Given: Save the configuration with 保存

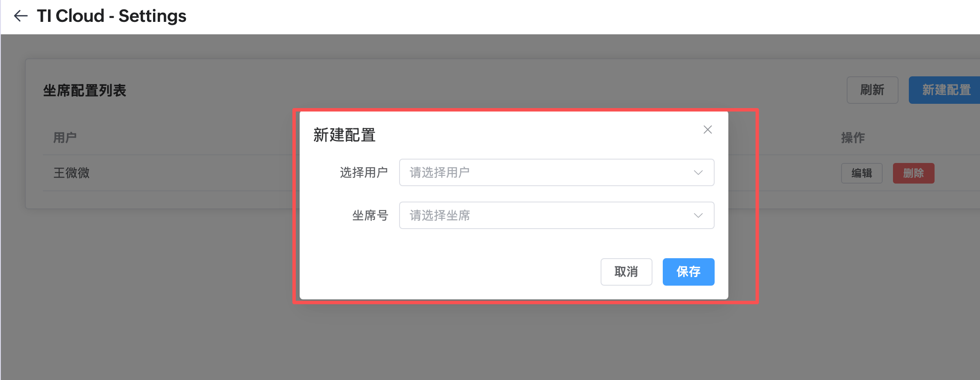Looking at the screenshot, I should pyautogui.click(x=688, y=271).
